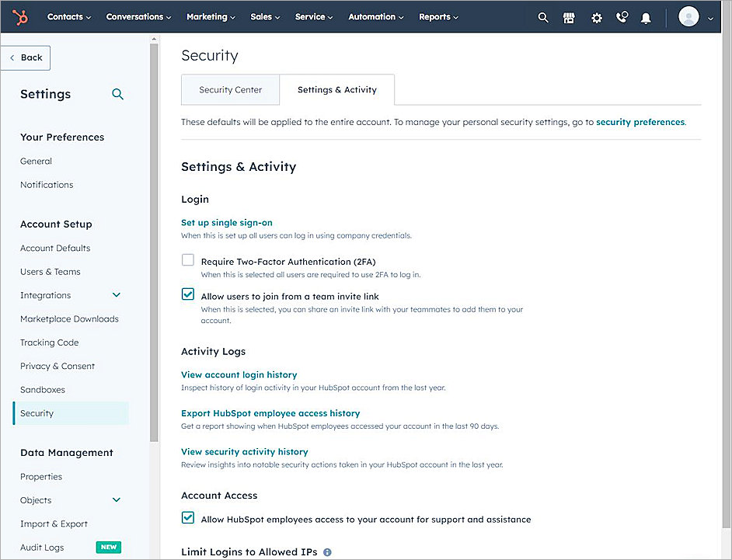Switch to the Security Center tab
Image resolution: width=732 pixels, height=560 pixels.
tap(230, 89)
